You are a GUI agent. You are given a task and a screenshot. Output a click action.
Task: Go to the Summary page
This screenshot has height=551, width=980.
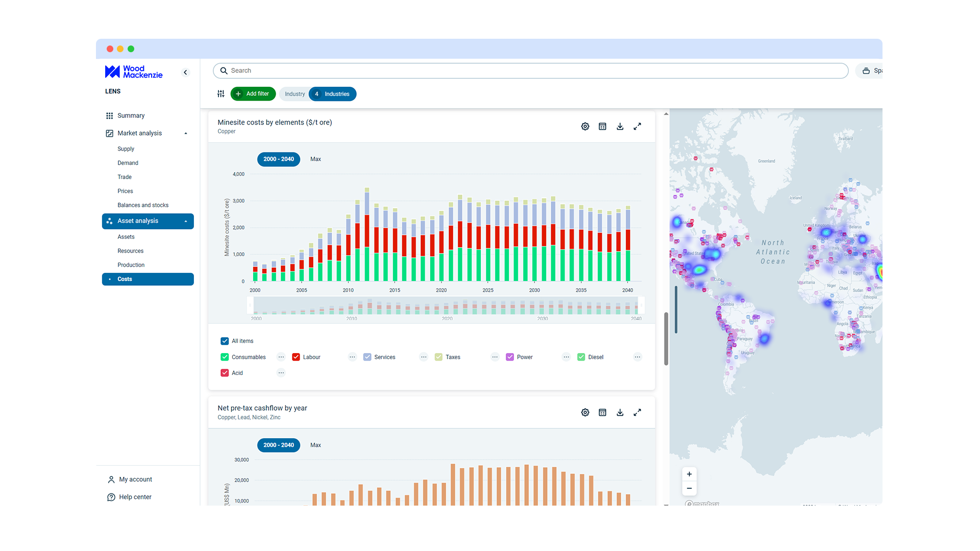click(x=131, y=116)
